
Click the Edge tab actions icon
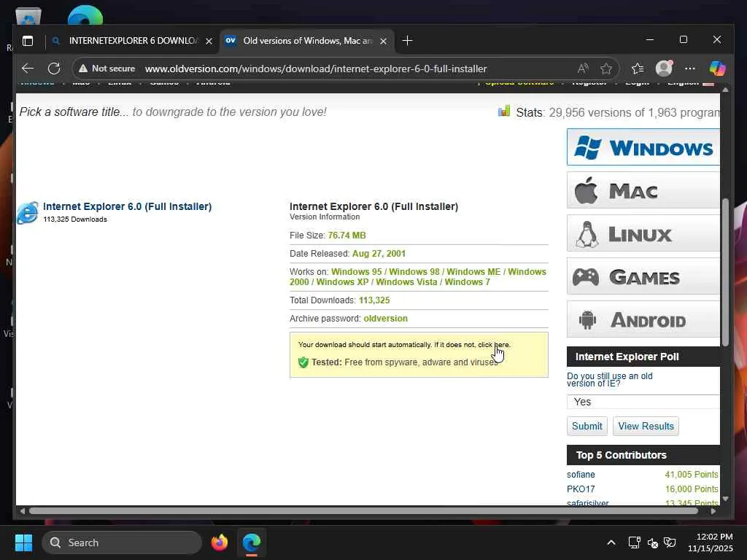28,41
